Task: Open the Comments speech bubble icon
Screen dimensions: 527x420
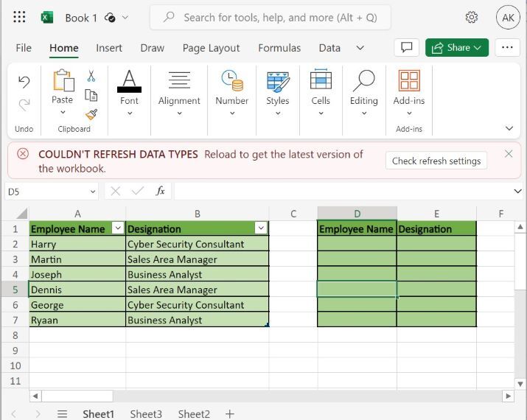Action: coord(406,48)
